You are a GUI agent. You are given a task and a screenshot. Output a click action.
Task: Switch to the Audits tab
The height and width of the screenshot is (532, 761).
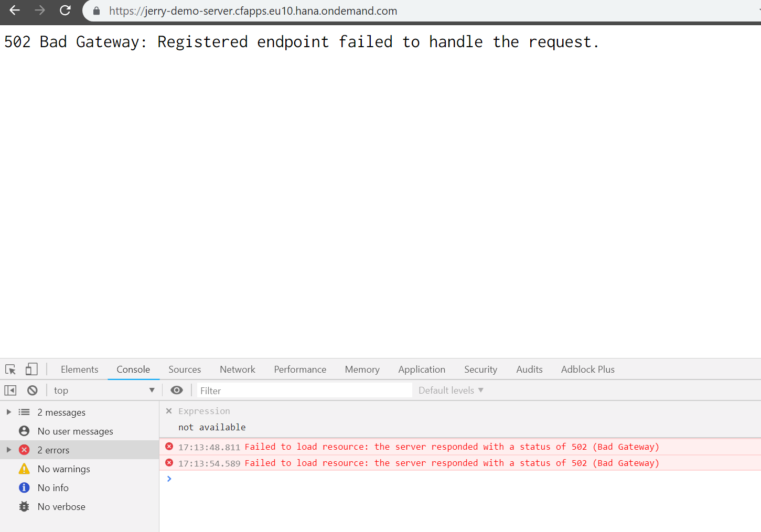tap(529, 370)
